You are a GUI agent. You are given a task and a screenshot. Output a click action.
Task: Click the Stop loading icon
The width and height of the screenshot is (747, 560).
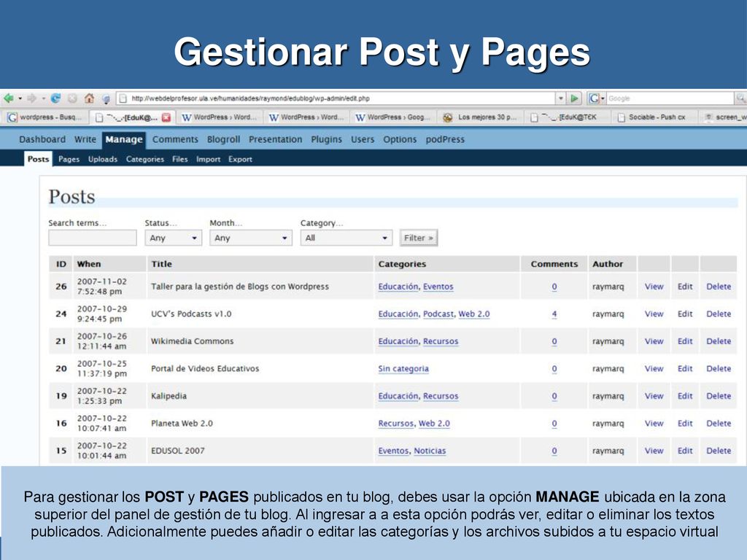[x=72, y=98]
